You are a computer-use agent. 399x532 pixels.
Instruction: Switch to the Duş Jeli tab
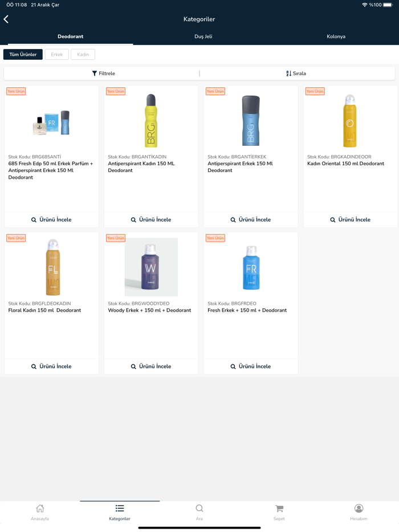[203, 36]
